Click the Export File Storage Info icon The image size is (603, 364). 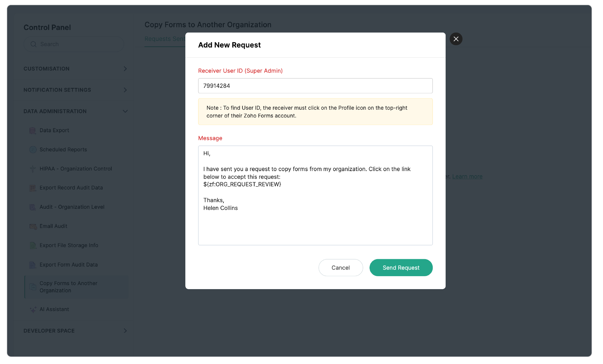[33, 246]
